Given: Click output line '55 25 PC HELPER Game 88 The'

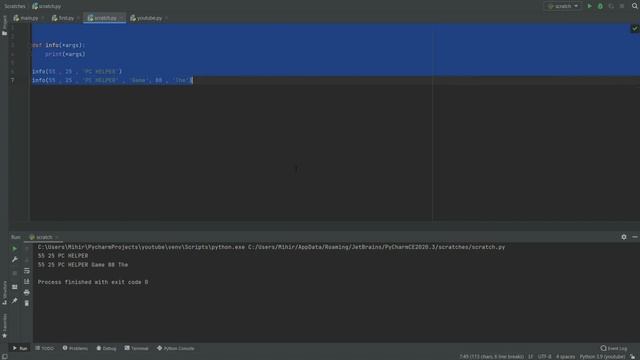Looking at the screenshot, I should coord(83,265).
